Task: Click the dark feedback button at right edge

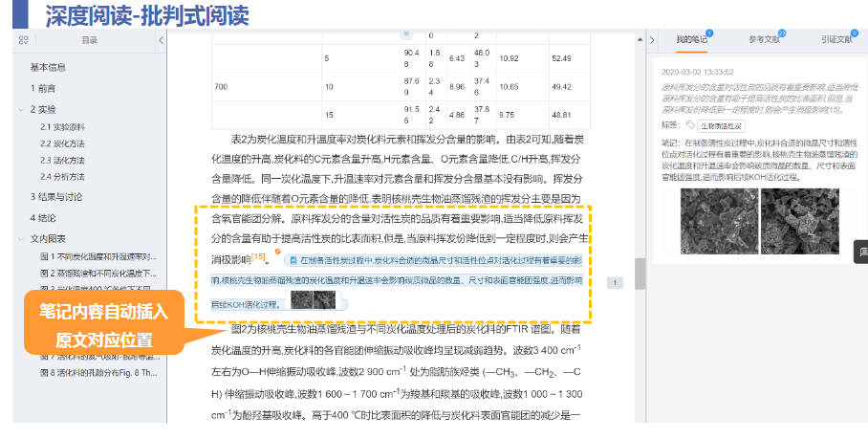Action: [860, 252]
